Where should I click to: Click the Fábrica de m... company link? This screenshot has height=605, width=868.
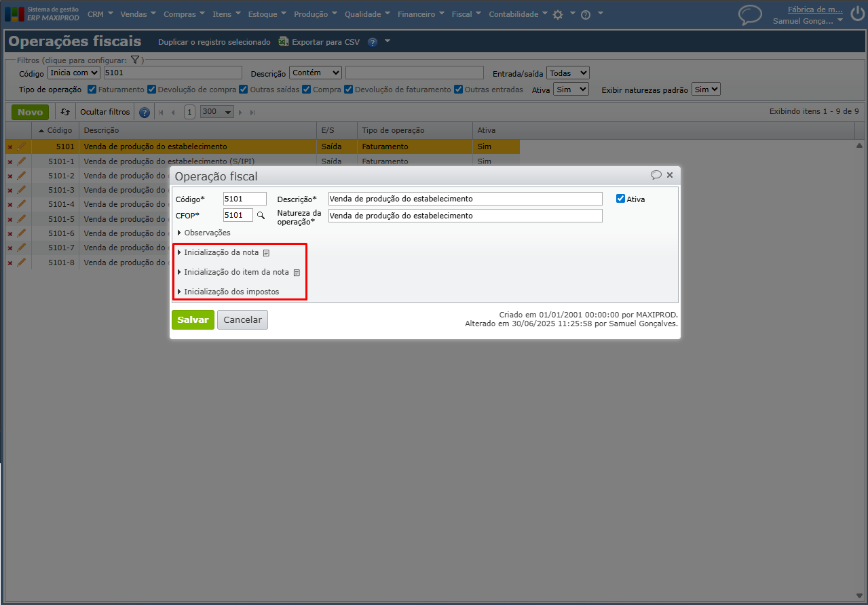point(815,9)
